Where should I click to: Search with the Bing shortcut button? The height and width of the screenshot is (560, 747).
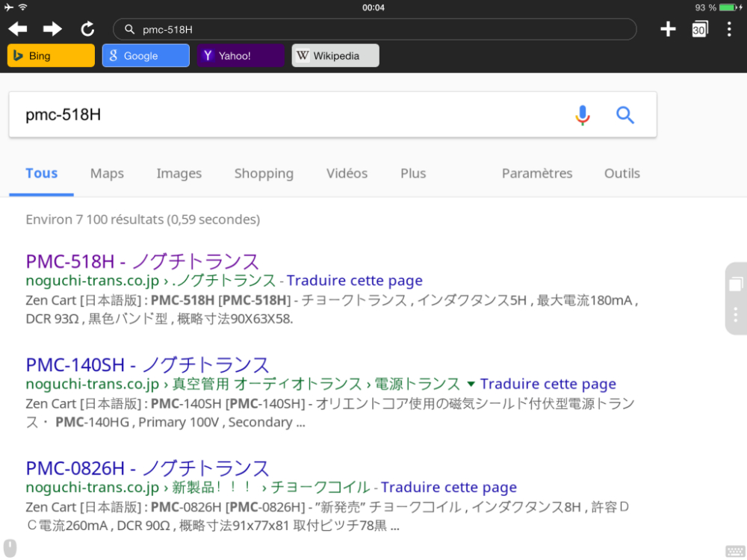[51, 56]
